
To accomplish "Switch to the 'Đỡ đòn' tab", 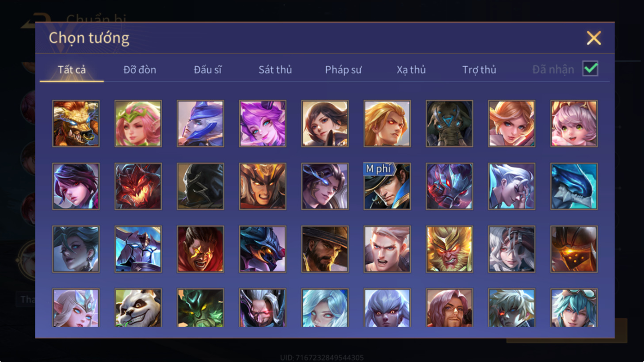I will click(x=140, y=69).
